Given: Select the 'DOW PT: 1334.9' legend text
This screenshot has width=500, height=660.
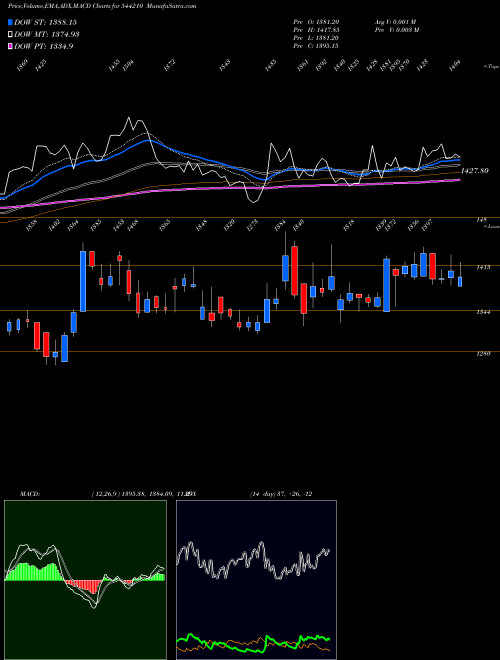Looking at the screenshot, I should point(44,46).
